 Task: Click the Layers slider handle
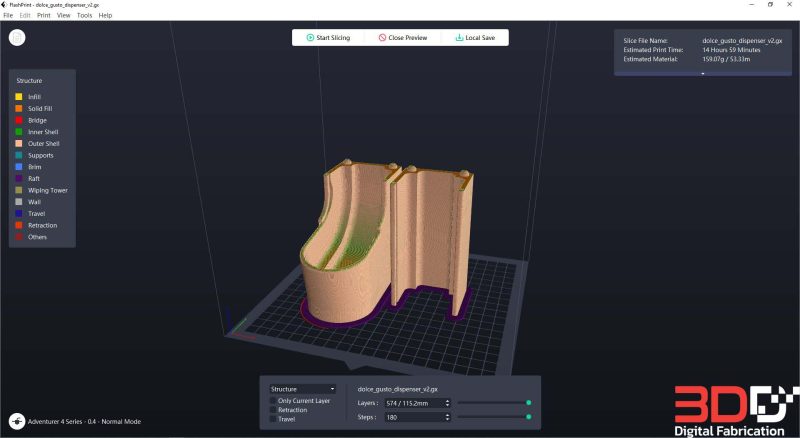(529, 403)
